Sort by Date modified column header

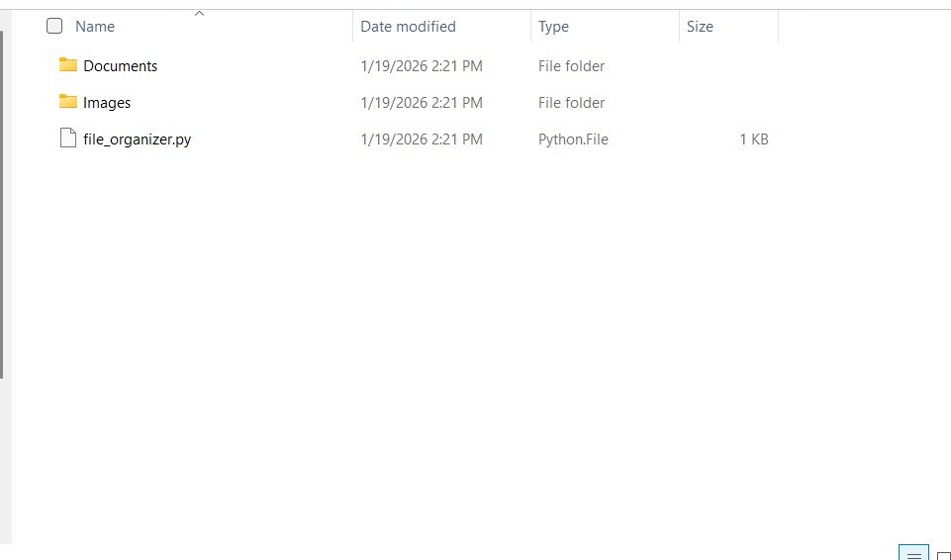(408, 27)
